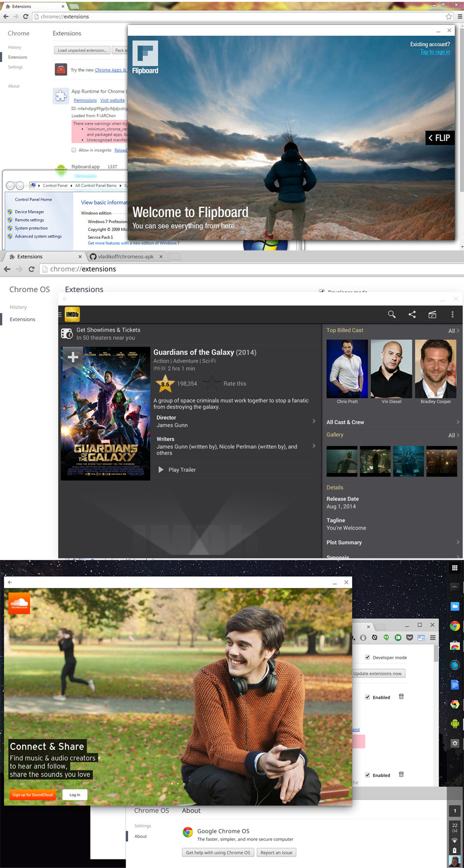Image resolution: width=464 pixels, height=868 pixels.
Task: Open Bradley Cooper cast photo
Action: (x=436, y=369)
